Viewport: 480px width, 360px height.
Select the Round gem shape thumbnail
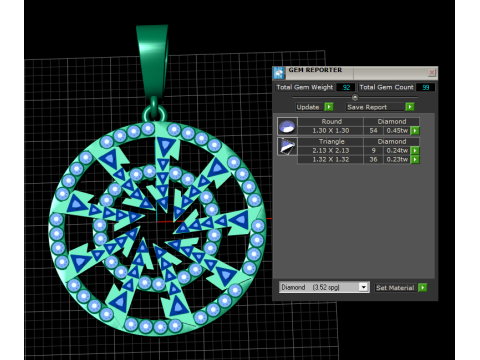287,126
